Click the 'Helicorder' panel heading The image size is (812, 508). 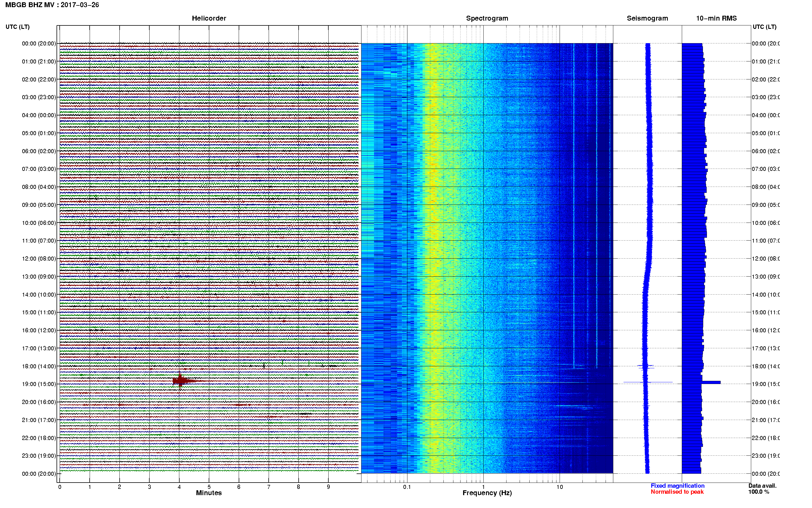[209, 18]
